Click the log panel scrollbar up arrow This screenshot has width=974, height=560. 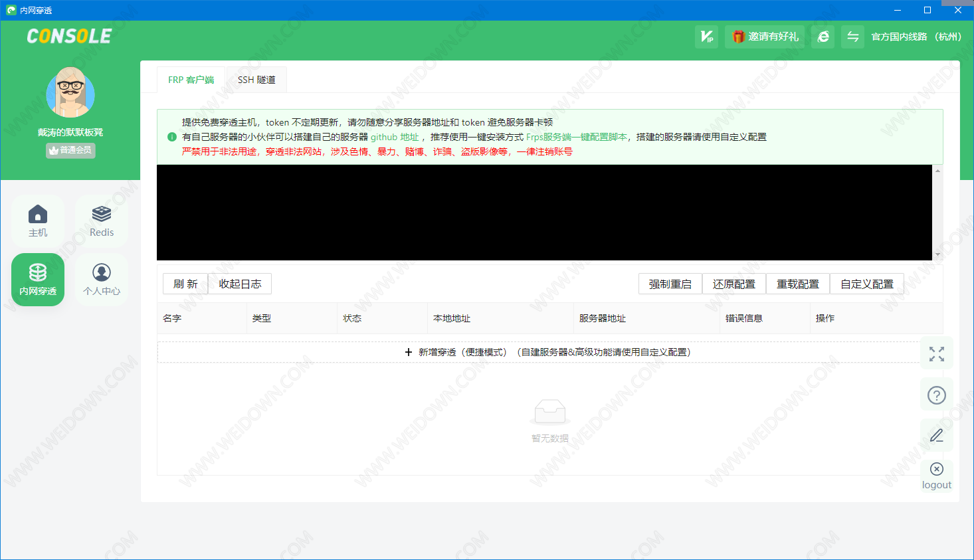coord(937,171)
